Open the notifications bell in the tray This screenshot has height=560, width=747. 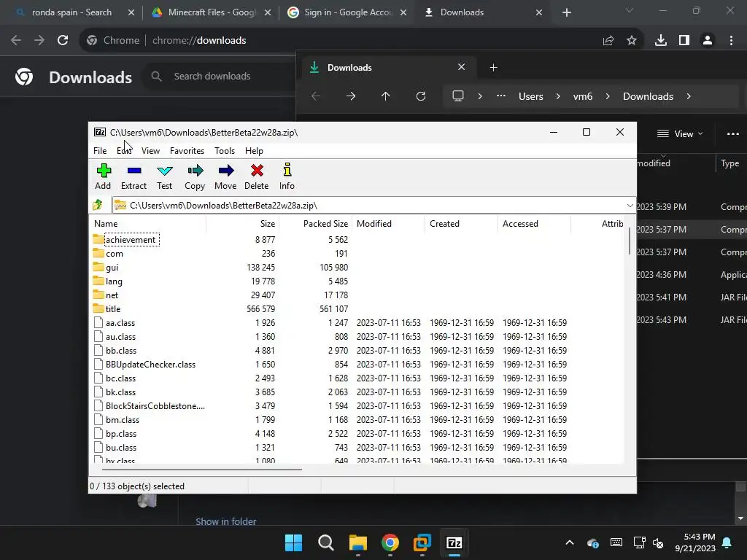(x=727, y=542)
